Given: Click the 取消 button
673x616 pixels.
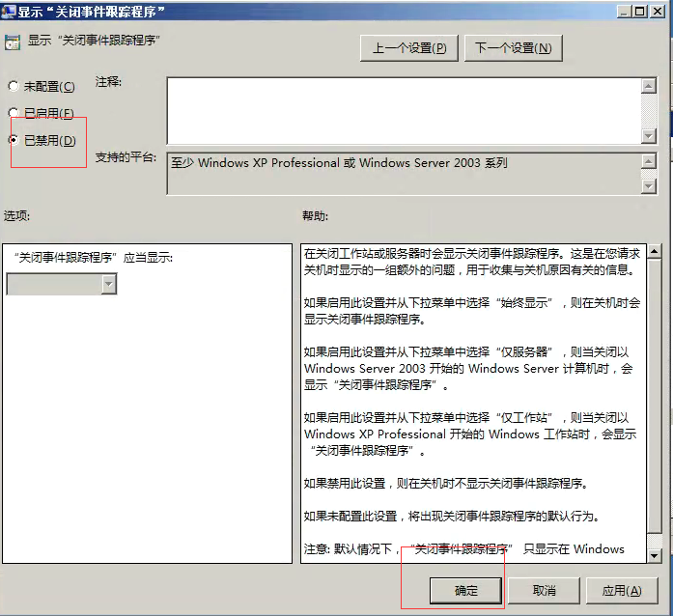Looking at the screenshot, I should (x=544, y=591).
